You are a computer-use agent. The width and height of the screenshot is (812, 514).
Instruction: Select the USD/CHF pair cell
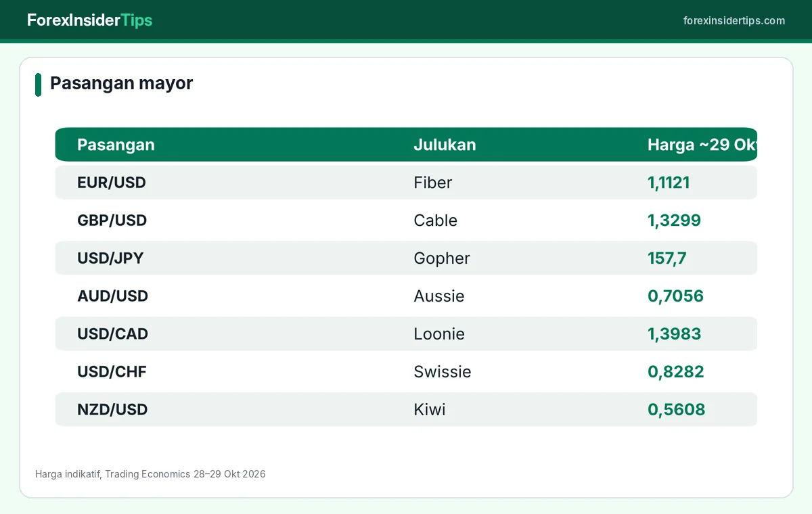[x=112, y=372]
